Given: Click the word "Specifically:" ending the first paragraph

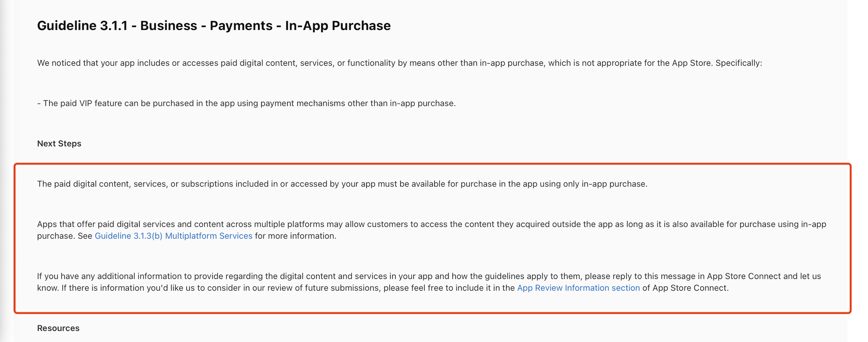Looking at the screenshot, I should click(739, 63).
